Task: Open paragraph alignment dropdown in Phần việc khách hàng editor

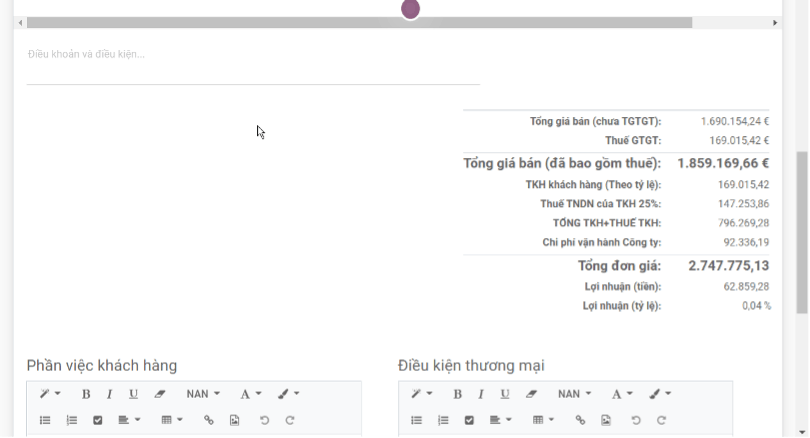Action: (129, 420)
